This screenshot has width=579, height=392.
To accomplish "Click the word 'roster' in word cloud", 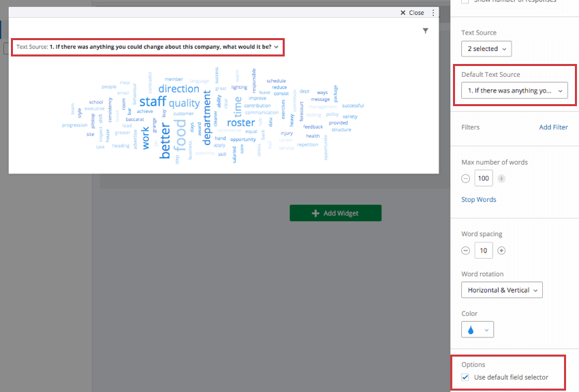I will (240, 122).
